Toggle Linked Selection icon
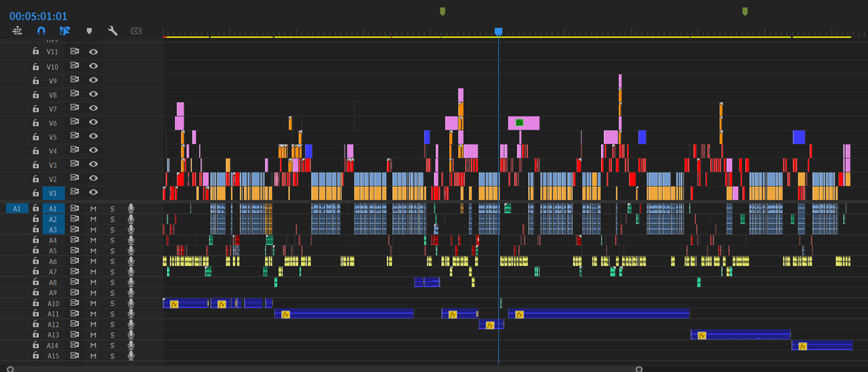 click(64, 31)
